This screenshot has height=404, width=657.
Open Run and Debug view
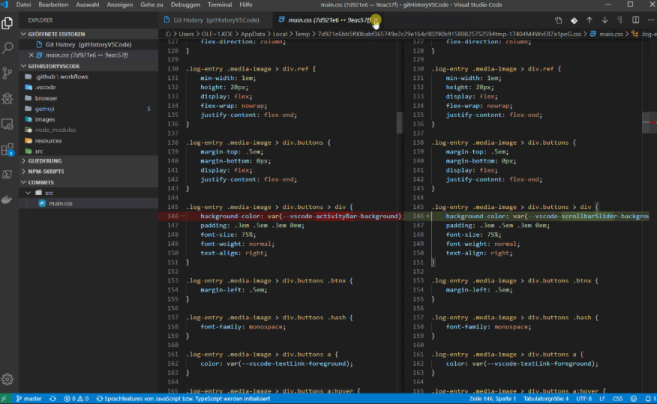(x=9, y=97)
